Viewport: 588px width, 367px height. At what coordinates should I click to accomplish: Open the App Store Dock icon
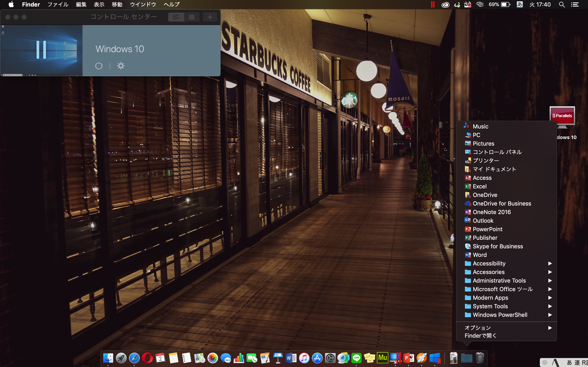[317, 358]
